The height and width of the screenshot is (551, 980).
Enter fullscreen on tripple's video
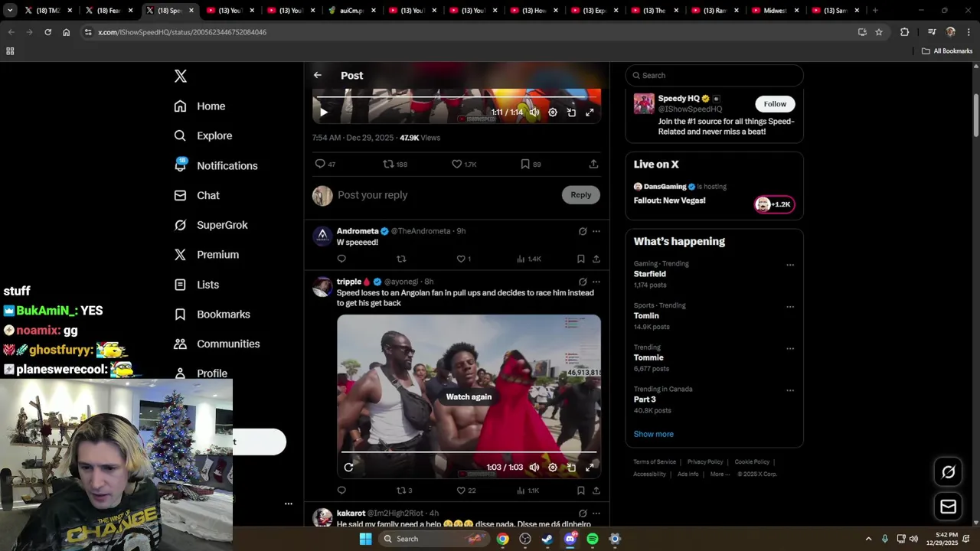590,467
